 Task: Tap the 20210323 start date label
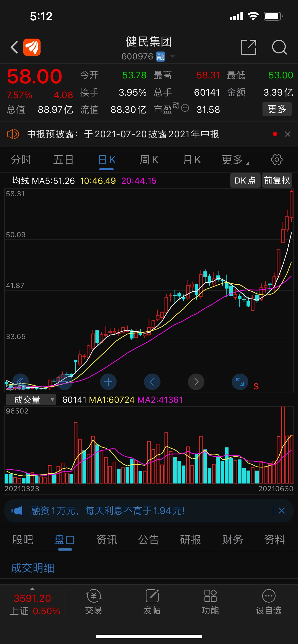tap(22, 489)
